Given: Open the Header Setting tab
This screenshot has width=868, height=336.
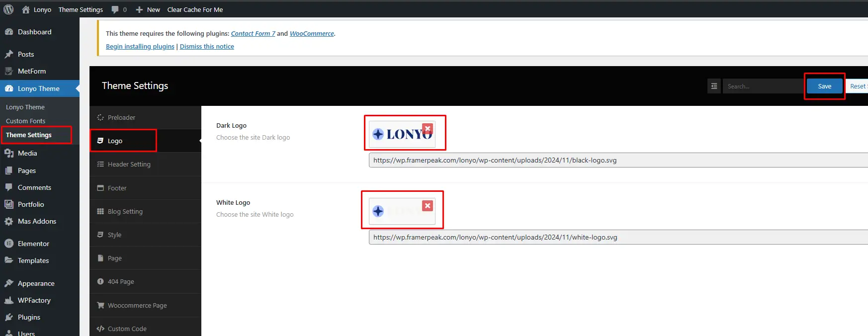Looking at the screenshot, I should (x=145, y=164).
